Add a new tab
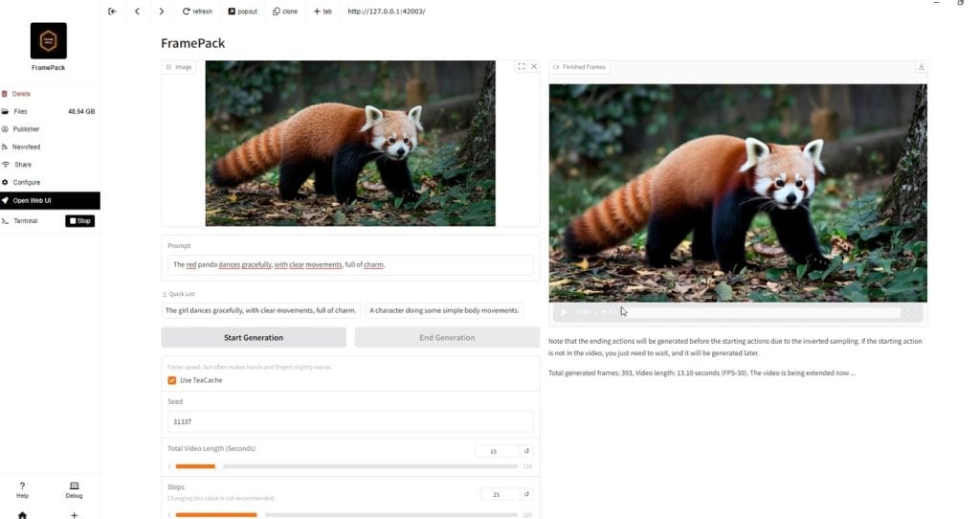980x519 pixels. pyautogui.click(x=323, y=11)
